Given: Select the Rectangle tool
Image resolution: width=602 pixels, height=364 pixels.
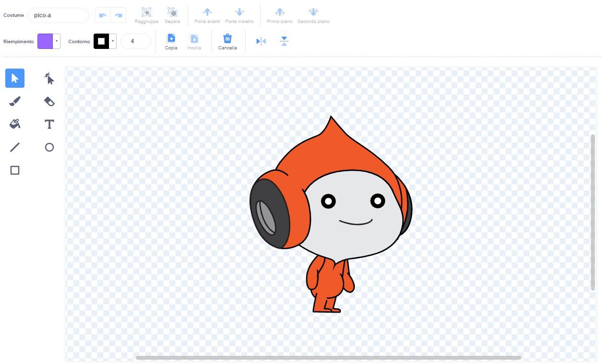Looking at the screenshot, I should [15, 170].
